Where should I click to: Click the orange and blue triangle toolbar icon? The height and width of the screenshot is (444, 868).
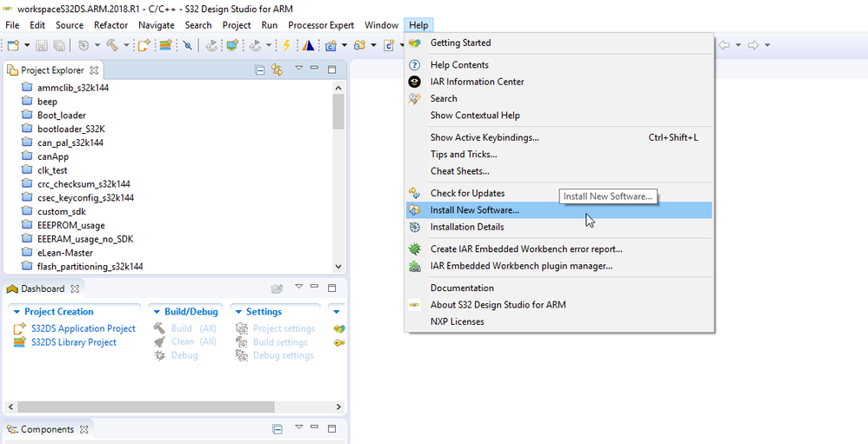(x=309, y=45)
